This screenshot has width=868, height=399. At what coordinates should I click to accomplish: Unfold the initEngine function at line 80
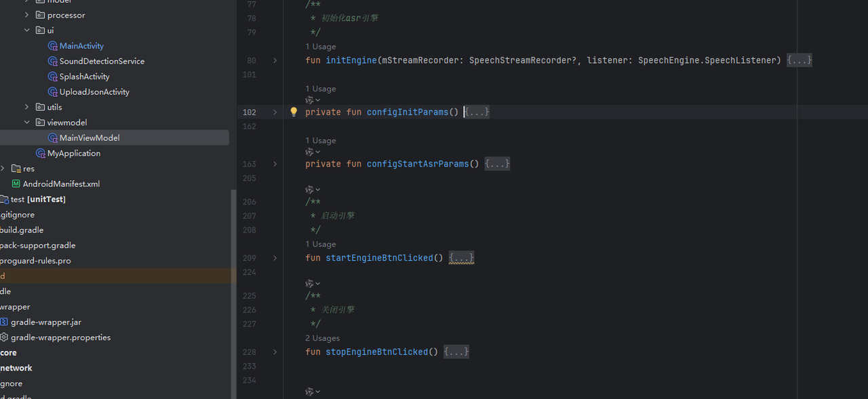(275, 60)
